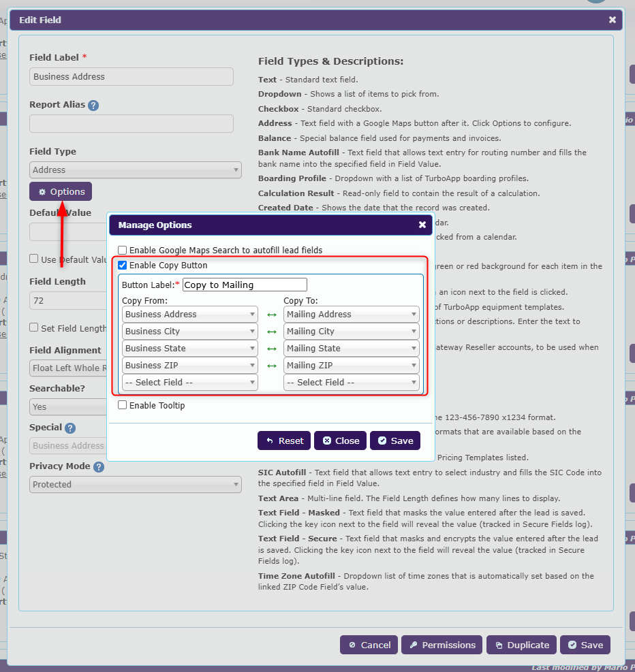This screenshot has height=672, width=635.
Task: Click the 'Field Types & Descriptions:' heading
Action: click(x=330, y=61)
